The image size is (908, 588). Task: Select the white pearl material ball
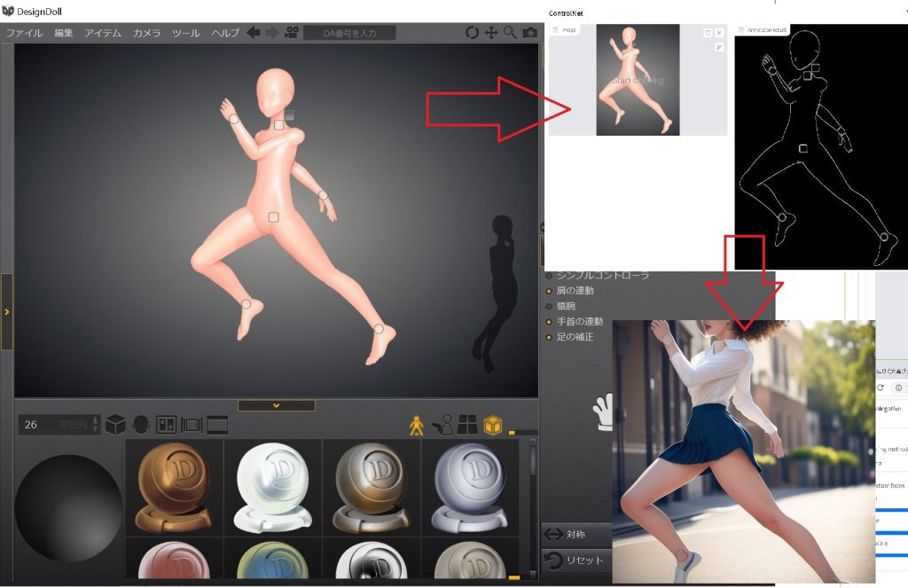(x=273, y=487)
